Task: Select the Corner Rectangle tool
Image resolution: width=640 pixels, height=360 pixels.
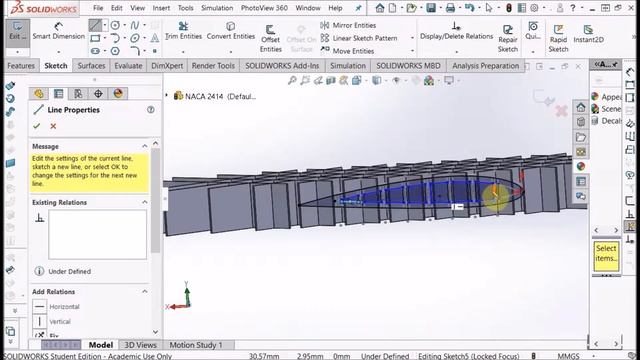Action: 95,38
